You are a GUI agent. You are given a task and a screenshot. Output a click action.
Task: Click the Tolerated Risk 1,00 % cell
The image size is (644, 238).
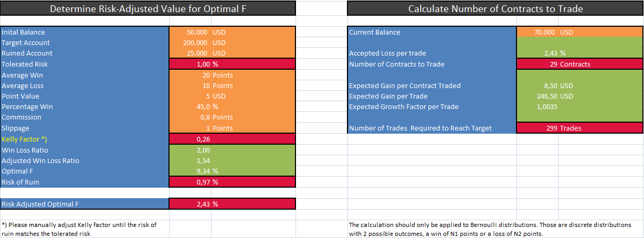point(233,64)
